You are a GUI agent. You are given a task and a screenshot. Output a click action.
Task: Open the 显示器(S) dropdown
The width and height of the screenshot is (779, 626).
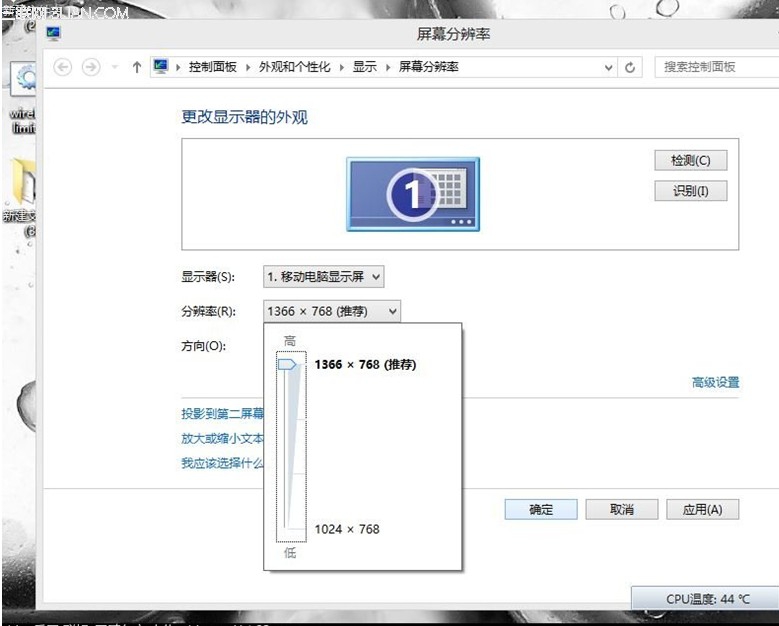323,277
